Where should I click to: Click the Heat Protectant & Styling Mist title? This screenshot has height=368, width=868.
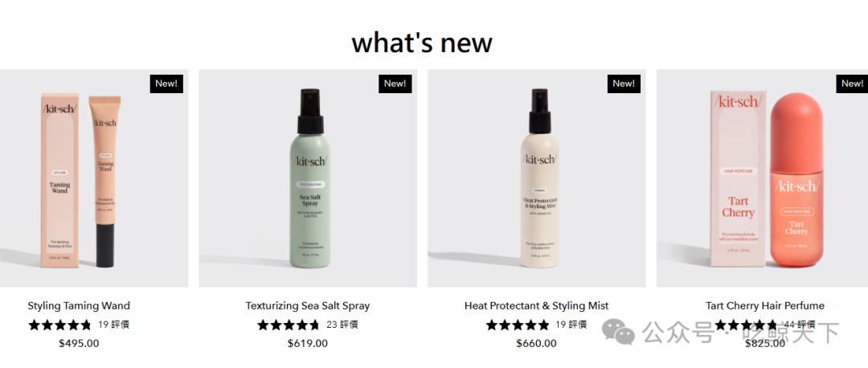536,305
